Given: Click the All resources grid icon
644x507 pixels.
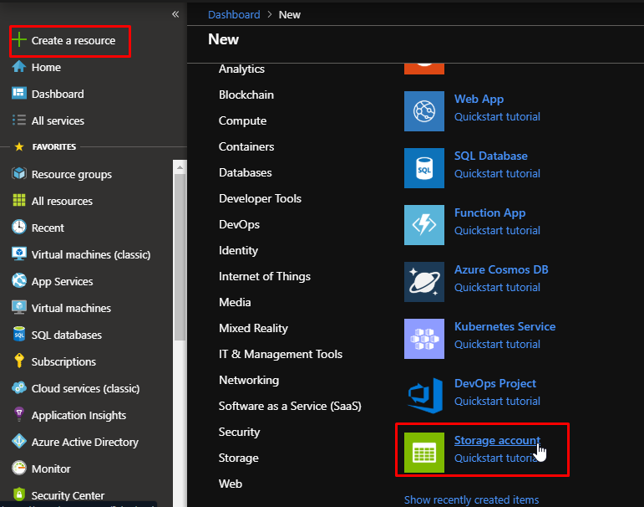Looking at the screenshot, I should coord(19,200).
